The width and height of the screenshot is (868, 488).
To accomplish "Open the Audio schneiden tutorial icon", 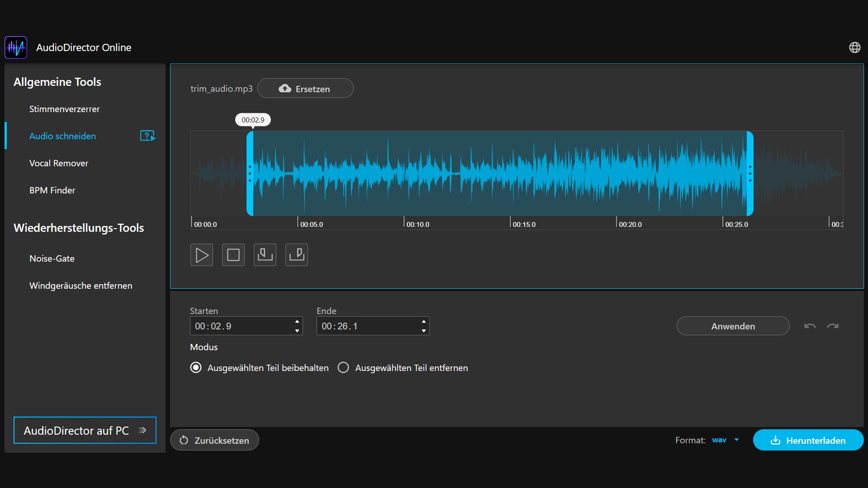I will point(147,136).
